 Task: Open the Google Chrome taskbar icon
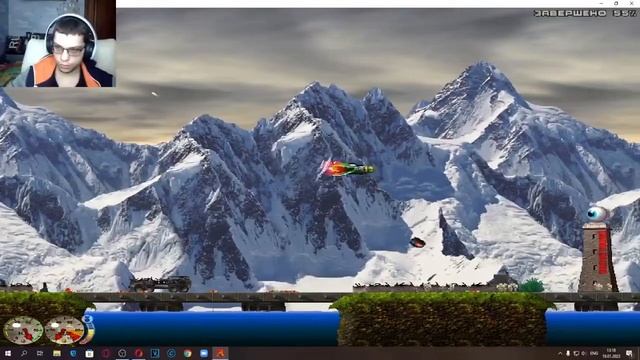point(187,353)
